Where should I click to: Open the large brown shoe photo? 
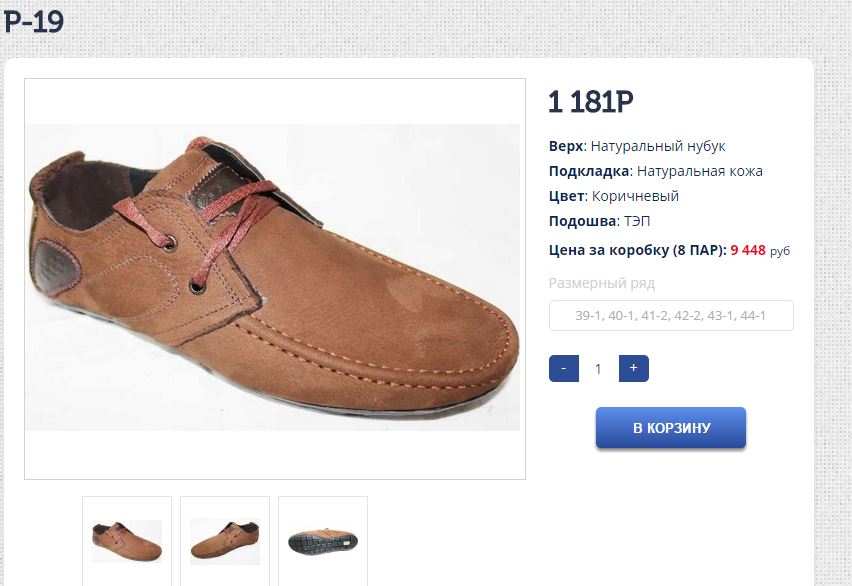tap(274, 278)
